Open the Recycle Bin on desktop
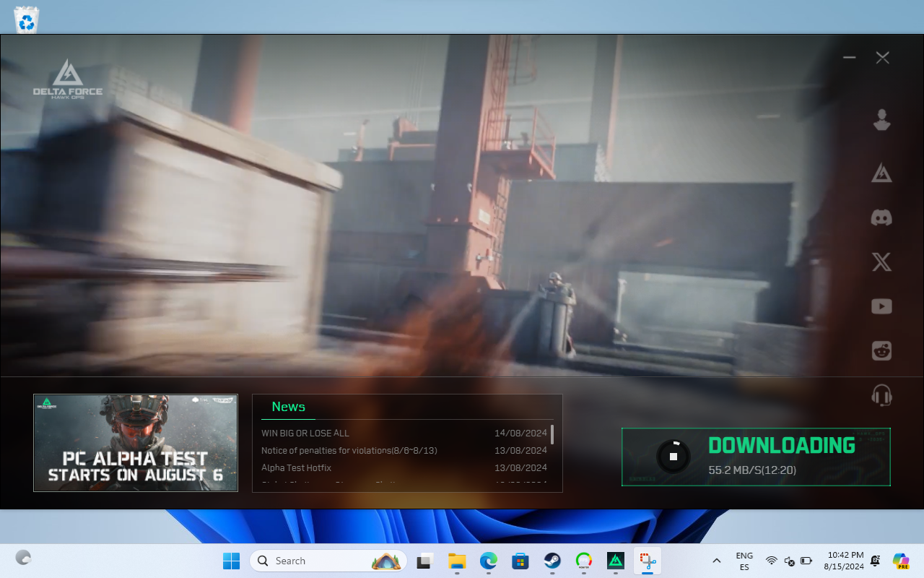The width and height of the screenshot is (924, 578). point(27,20)
